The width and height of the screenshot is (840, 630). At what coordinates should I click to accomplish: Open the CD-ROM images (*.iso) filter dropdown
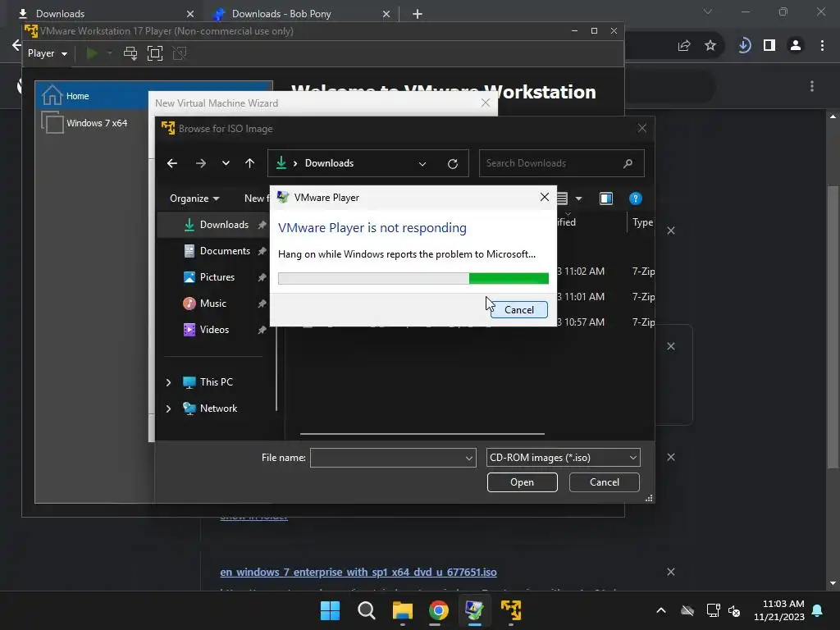[x=563, y=458]
